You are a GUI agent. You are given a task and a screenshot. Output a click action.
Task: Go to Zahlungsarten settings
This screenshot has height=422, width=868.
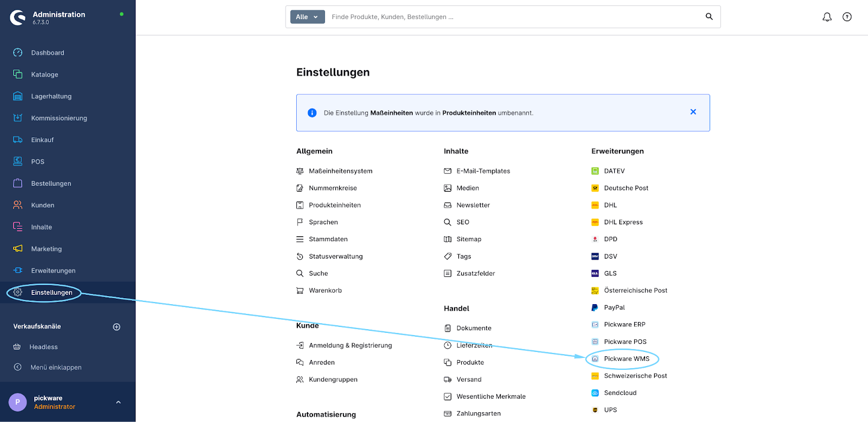478,413
